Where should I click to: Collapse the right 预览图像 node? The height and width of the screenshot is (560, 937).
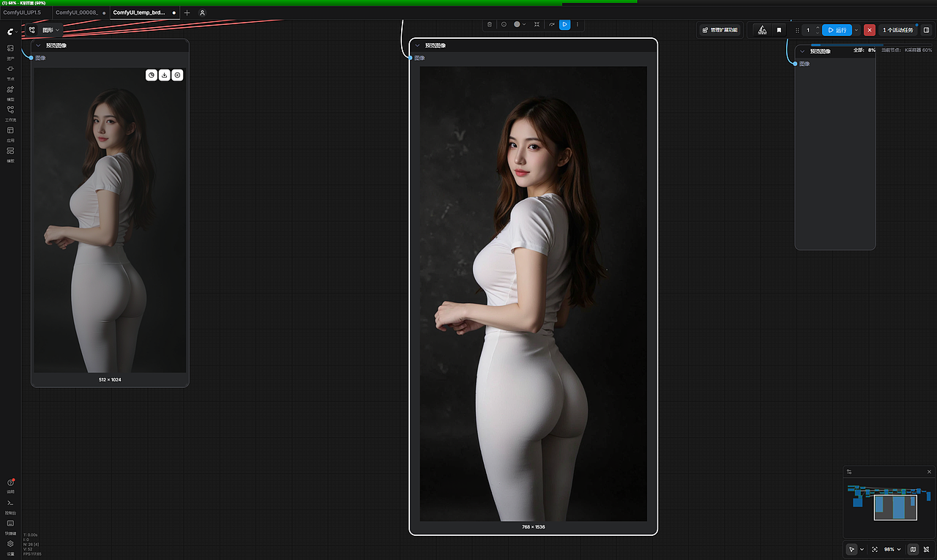click(802, 51)
